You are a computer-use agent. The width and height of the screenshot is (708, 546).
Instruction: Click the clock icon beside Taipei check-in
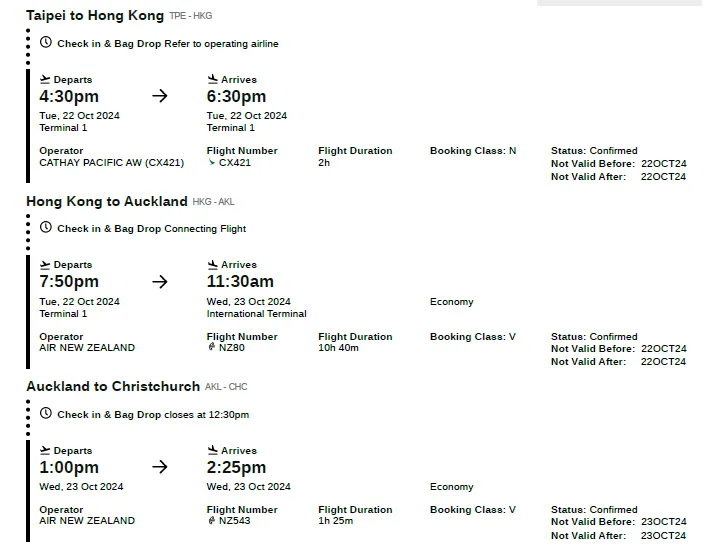[46, 43]
